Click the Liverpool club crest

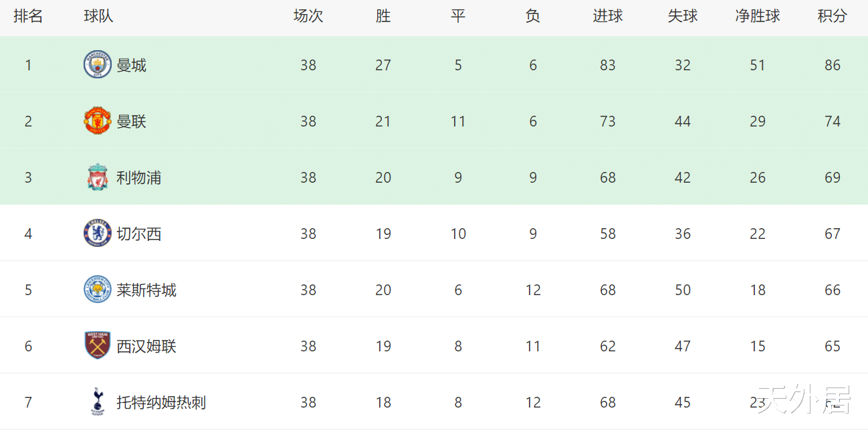98,177
